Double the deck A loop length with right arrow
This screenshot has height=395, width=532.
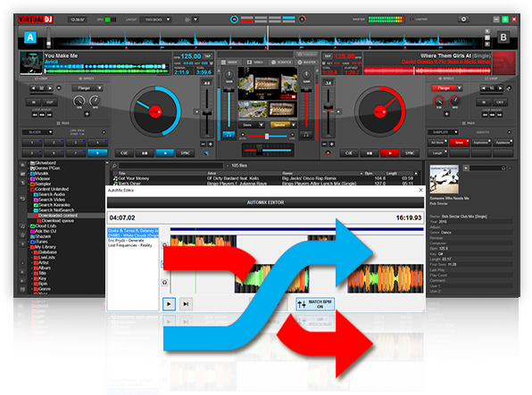[50, 88]
